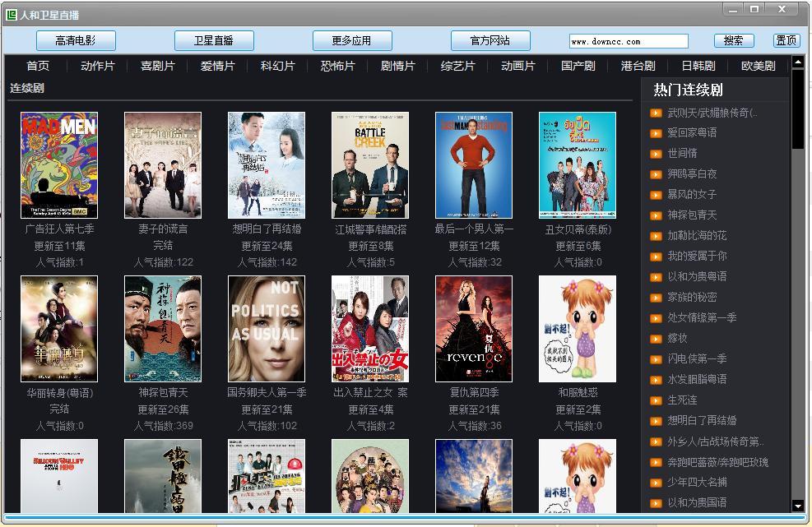Click the orange play icon beside 家族的秘密
812x527 pixels.
click(x=656, y=298)
